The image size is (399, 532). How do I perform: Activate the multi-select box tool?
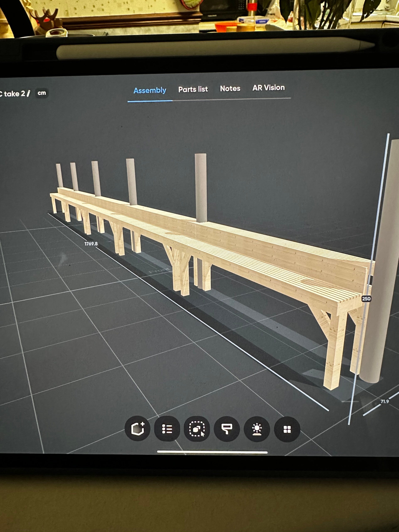click(x=197, y=429)
